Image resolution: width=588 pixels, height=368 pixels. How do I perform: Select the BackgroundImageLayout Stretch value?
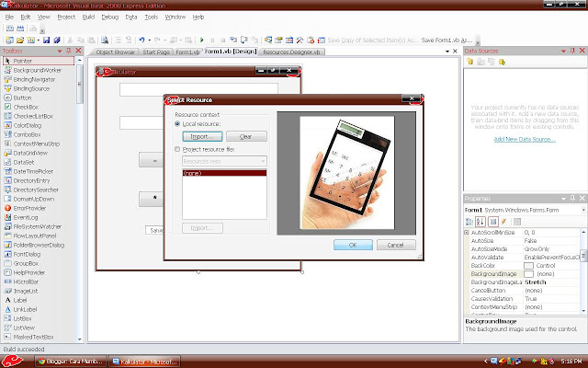point(535,282)
